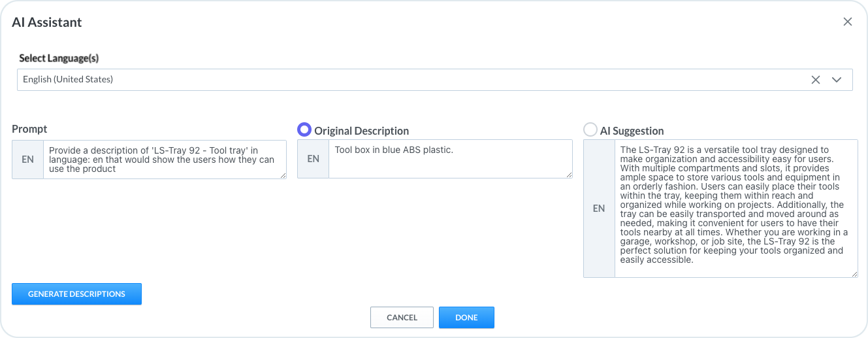Click the Prompt text area
The width and height of the screenshot is (868, 338).
[165, 159]
